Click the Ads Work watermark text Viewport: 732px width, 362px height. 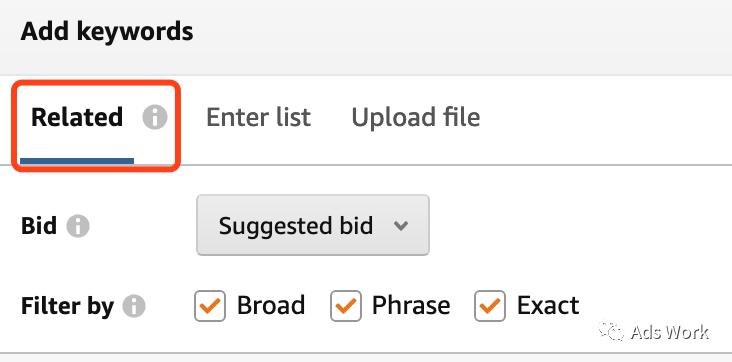pos(669,332)
